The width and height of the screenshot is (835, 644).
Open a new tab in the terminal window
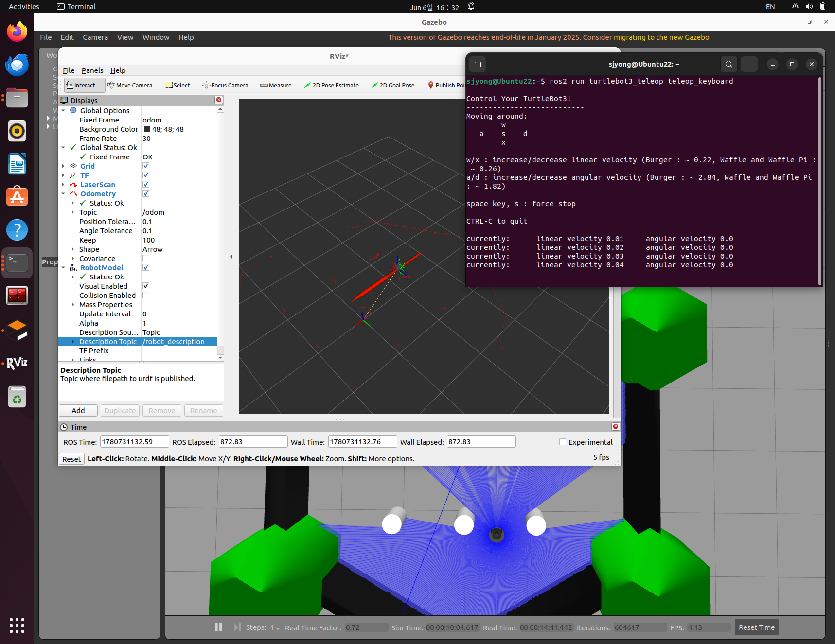[478, 64]
